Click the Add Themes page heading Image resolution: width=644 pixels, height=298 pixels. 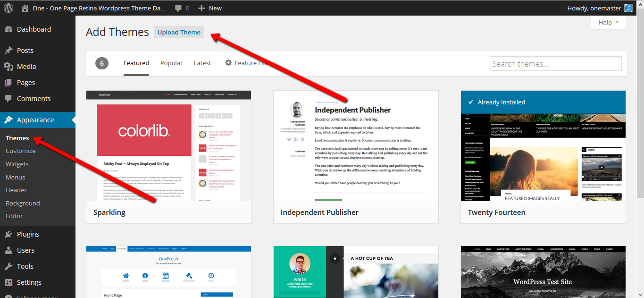pos(117,32)
